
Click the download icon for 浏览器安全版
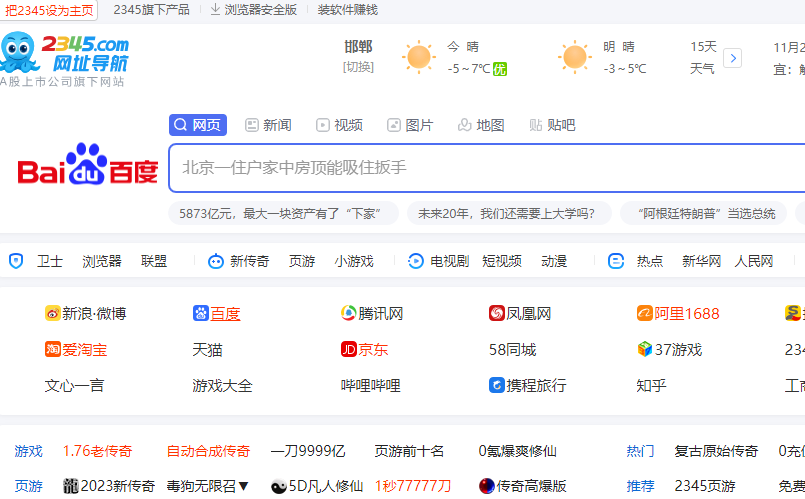pyautogui.click(x=216, y=9)
